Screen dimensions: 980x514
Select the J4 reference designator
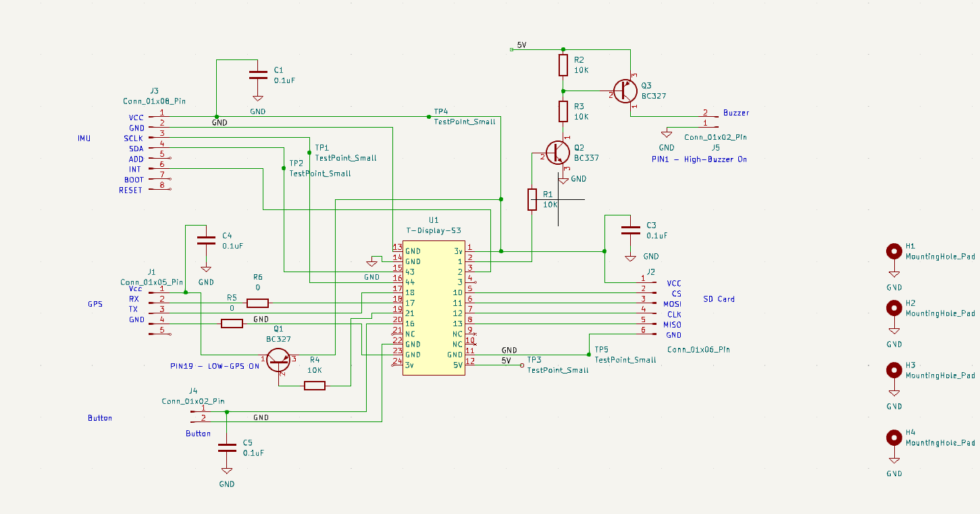tap(193, 390)
